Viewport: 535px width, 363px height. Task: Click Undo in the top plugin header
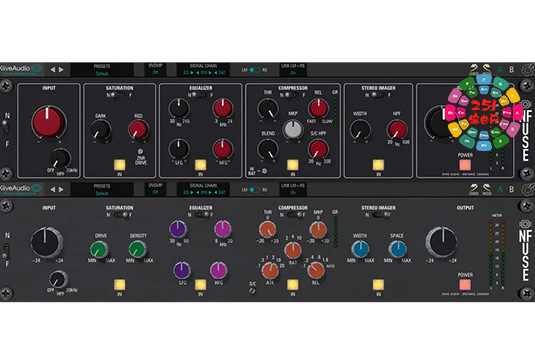click(474, 69)
